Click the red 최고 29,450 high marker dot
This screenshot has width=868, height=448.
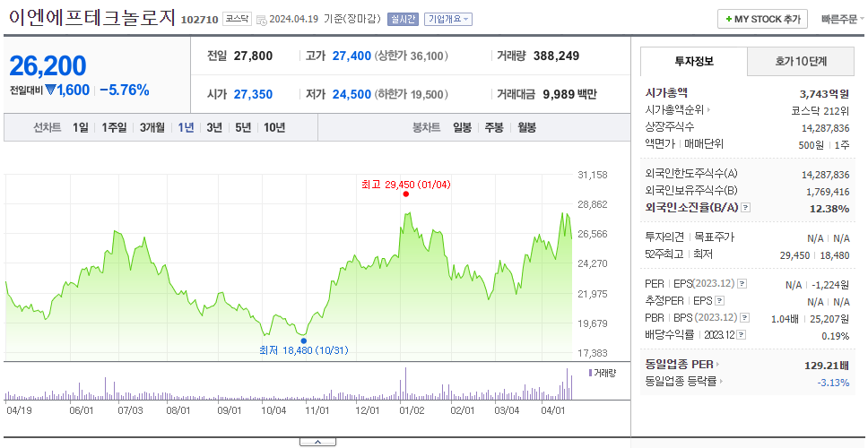[406, 194]
